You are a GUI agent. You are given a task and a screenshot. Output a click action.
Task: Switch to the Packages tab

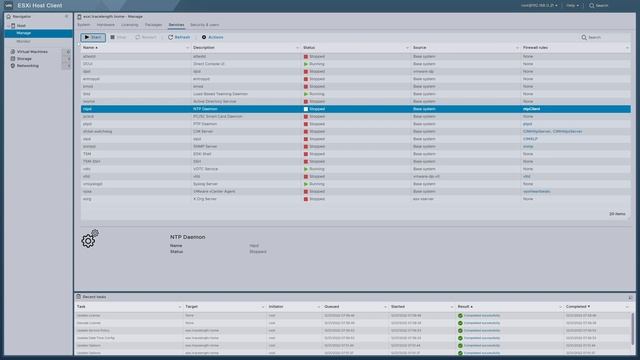[x=153, y=25]
